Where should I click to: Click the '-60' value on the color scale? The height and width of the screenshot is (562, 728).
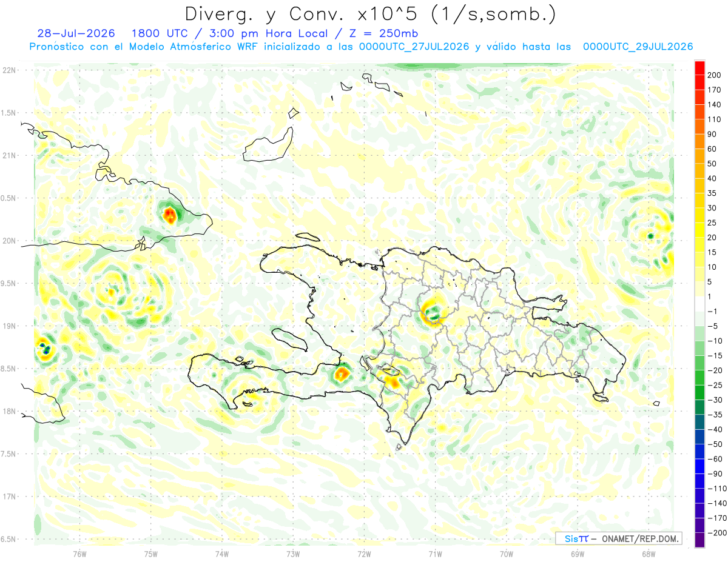click(x=715, y=459)
